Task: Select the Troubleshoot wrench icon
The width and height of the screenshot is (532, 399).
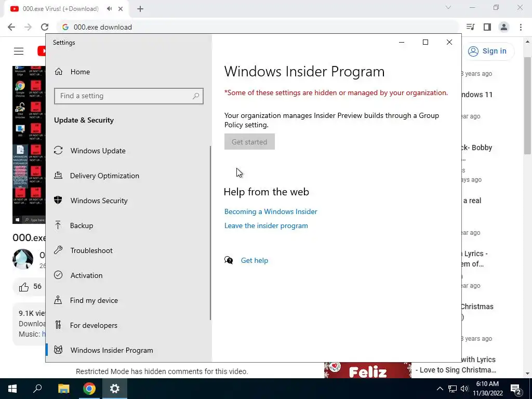Action: tap(58, 250)
